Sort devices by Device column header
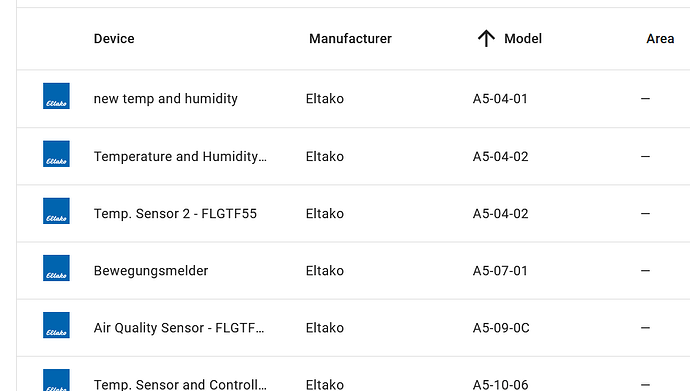690x391 pixels. click(114, 39)
